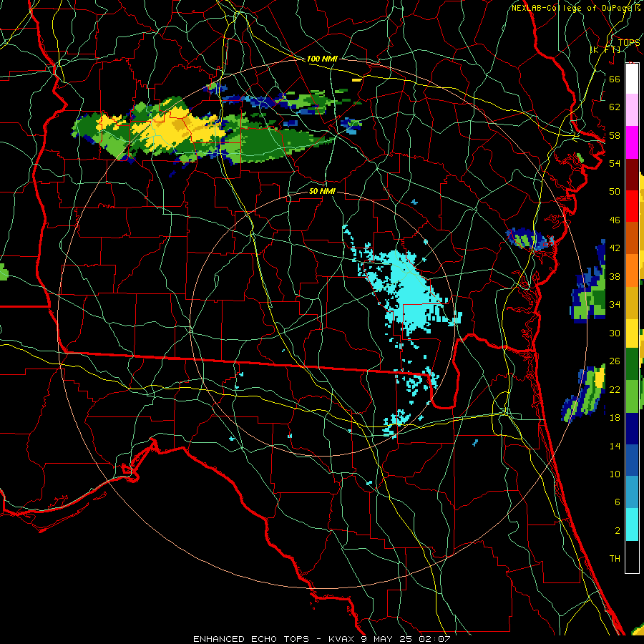This screenshot has width=644, height=644.
Task: Click the TOPS legend heading
Action: [629, 43]
